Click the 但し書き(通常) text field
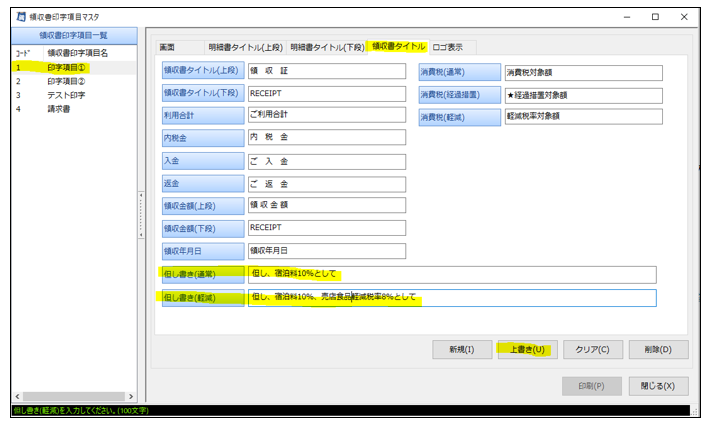The image size is (714, 432). pyautogui.click(x=452, y=274)
